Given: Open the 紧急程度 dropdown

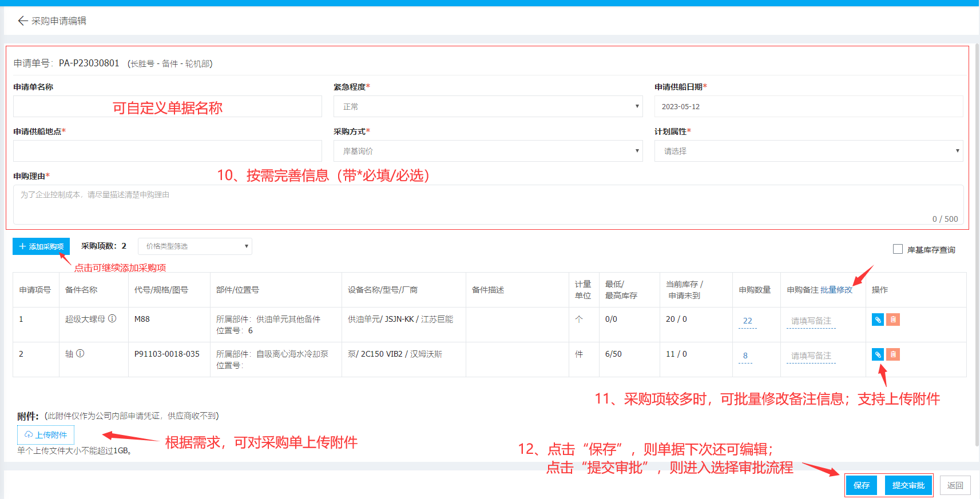Looking at the screenshot, I should (488, 106).
